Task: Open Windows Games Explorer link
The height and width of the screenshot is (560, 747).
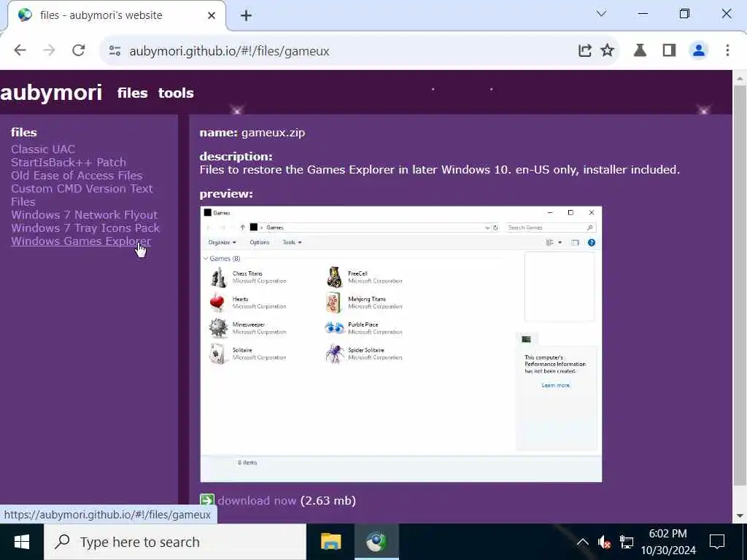Action: point(81,241)
